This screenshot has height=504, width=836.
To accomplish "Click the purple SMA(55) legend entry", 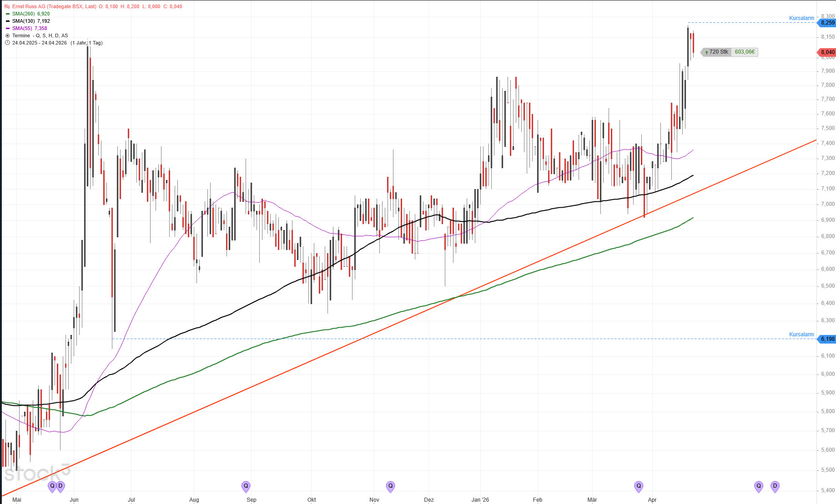I will [x=30, y=28].
